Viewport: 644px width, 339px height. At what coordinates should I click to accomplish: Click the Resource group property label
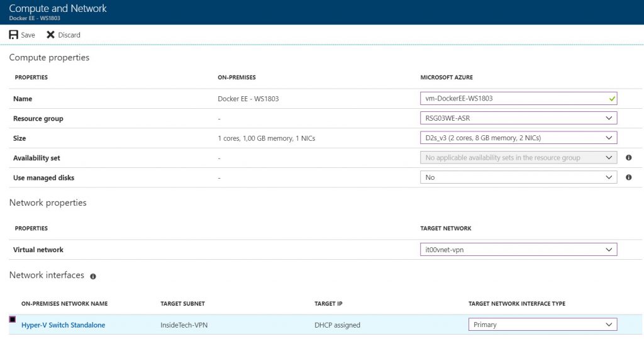(38, 119)
